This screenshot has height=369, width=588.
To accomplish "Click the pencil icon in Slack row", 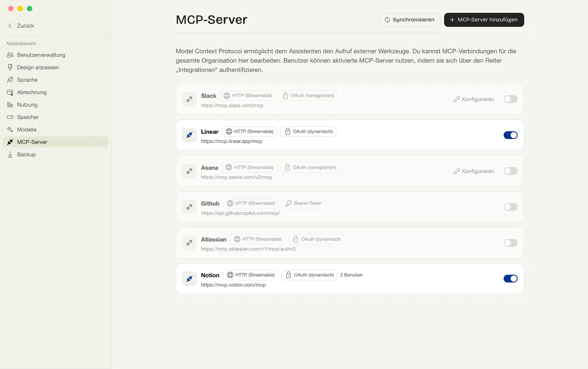I will pyautogui.click(x=457, y=99).
